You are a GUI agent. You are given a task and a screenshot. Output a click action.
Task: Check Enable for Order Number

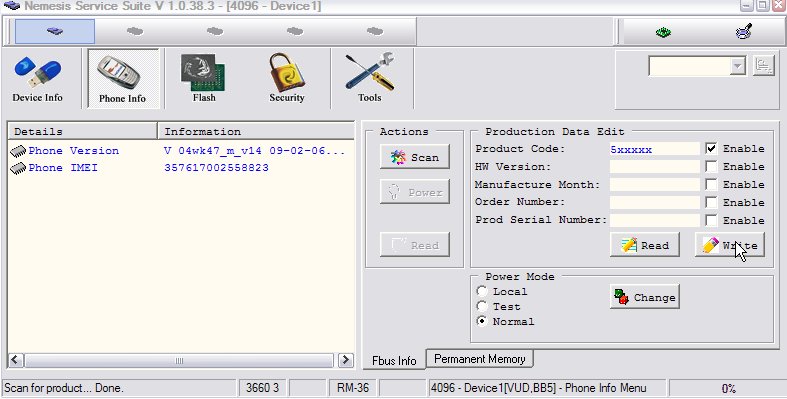coord(711,202)
